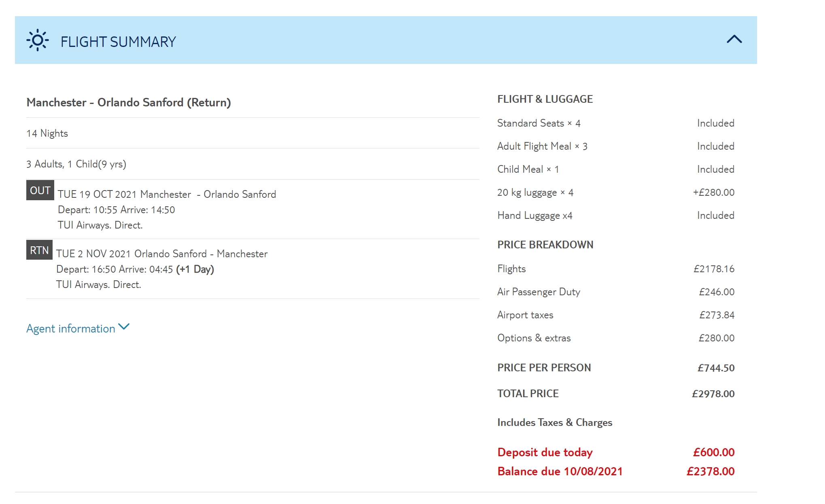Click the sun icon in Flight Summary header

[x=38, y=40]
